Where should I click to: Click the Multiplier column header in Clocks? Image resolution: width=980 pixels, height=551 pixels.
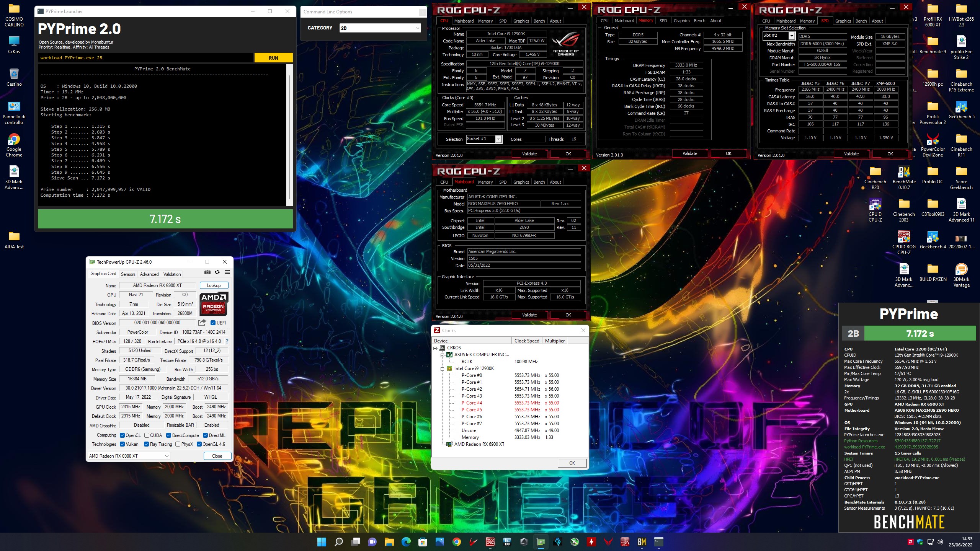click(x=555, y=341)
